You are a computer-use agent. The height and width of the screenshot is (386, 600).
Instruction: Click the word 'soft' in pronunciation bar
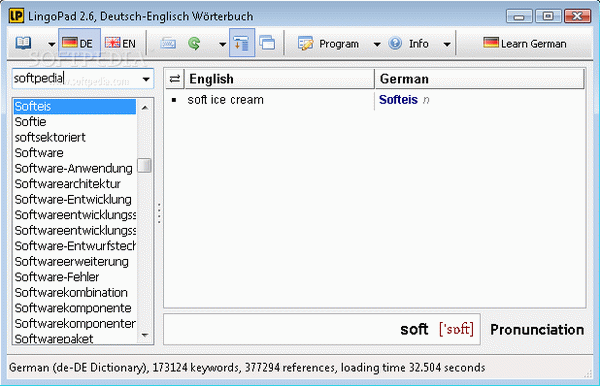(414, 329)
